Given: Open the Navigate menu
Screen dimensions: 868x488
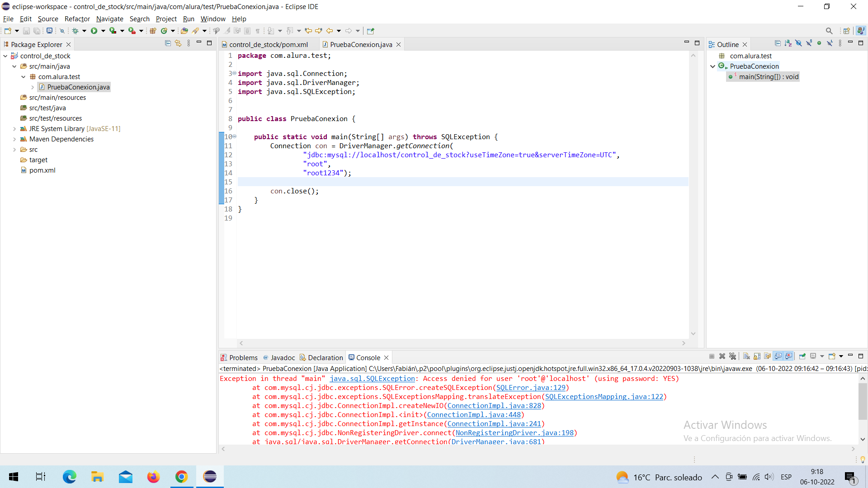Looking at the screenshot, I should click(x=110, y=19).
